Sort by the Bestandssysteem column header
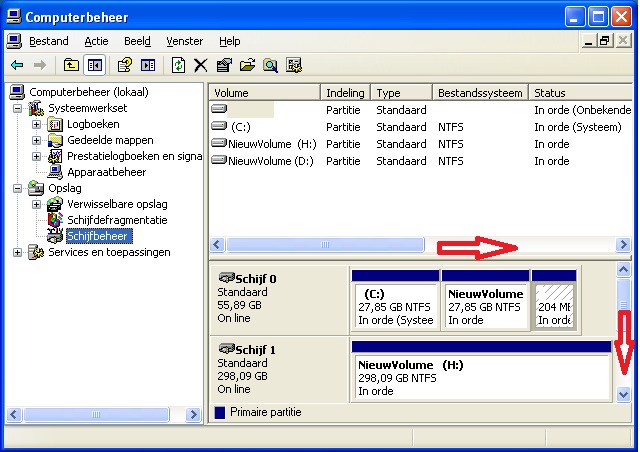640x452 pixels. [x=480, y=93]
